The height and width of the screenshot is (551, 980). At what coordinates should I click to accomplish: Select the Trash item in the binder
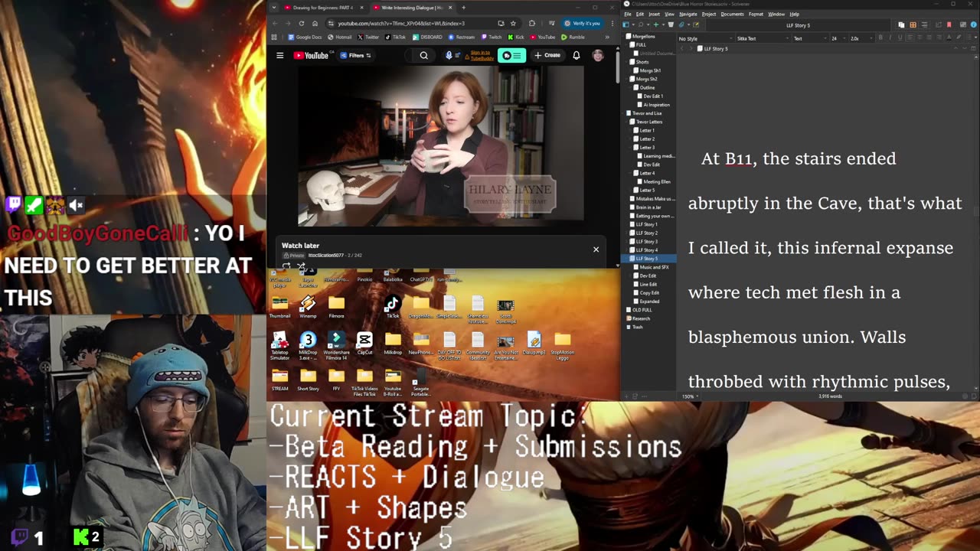coord(637,327)
